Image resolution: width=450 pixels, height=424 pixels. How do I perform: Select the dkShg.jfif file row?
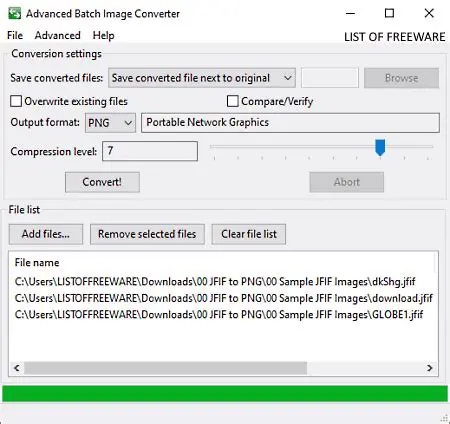pyautogui.click(x=215, y=282)
